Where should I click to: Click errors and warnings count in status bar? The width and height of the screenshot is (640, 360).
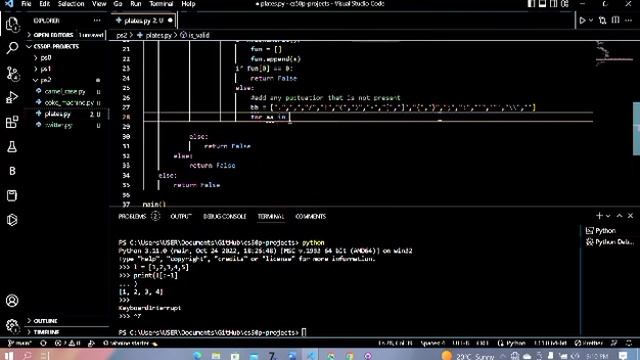point(67,343)
